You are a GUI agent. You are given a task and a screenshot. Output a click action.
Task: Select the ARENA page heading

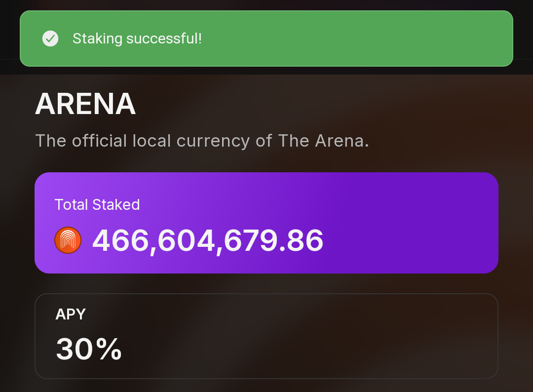[85, 104]
